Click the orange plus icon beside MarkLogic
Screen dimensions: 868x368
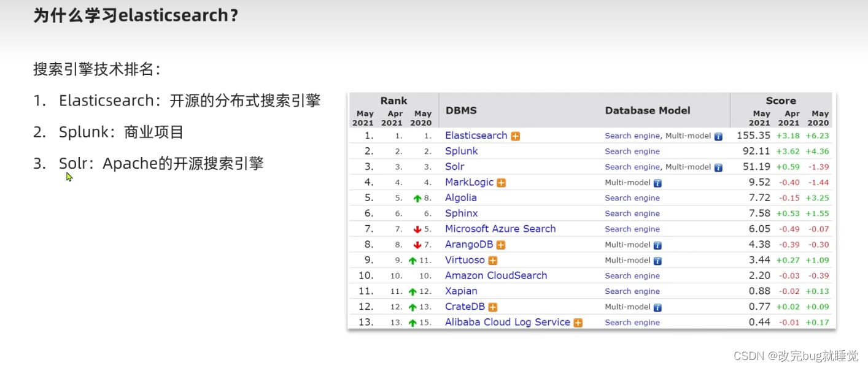point(502,183)
